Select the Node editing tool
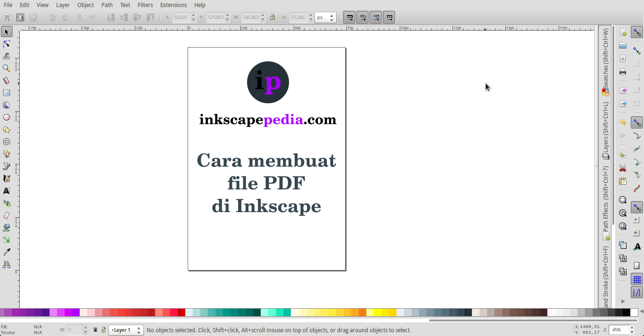Image resolution: width=644 pixels, height=336 pixels. pos(6,44)
